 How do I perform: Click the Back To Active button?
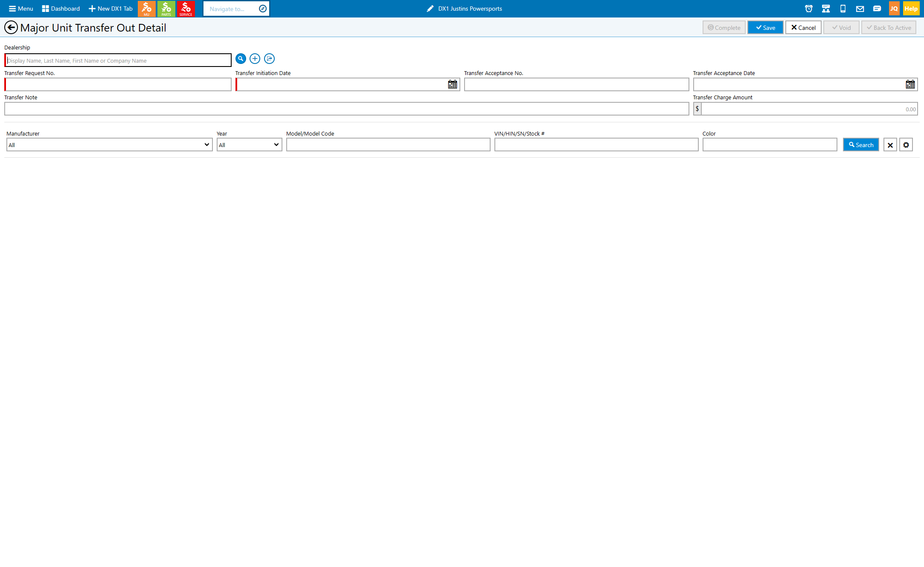tap(889, 28)
